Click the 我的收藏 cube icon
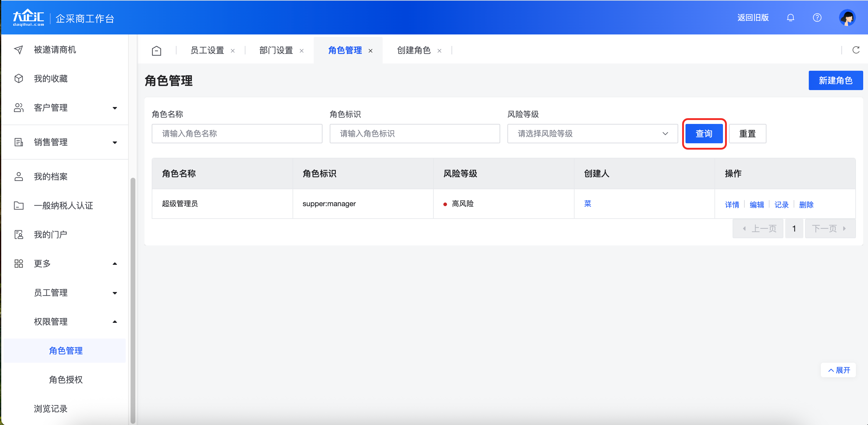The height and width of the screenshot is (425, 868). tap(18, 79)
